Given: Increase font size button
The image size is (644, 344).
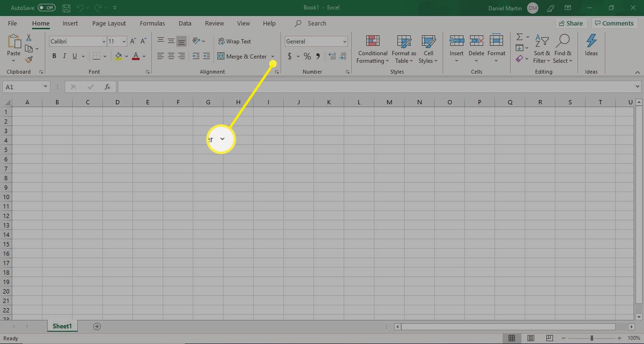Looking at the screenshot, I should point(133,42).
